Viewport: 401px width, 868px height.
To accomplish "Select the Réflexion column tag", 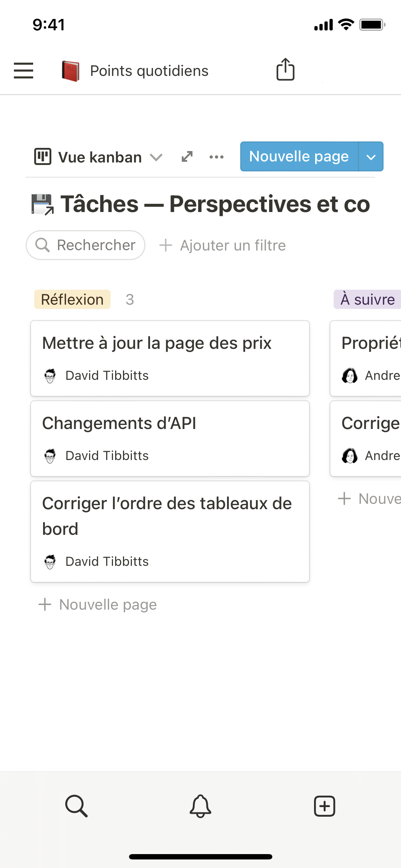I will click(72, 299).
